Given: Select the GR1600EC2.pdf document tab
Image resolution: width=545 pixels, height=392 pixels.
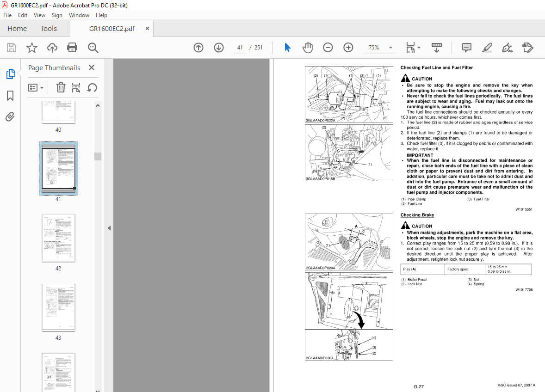Looking at the screenshot, I should 111,29.
